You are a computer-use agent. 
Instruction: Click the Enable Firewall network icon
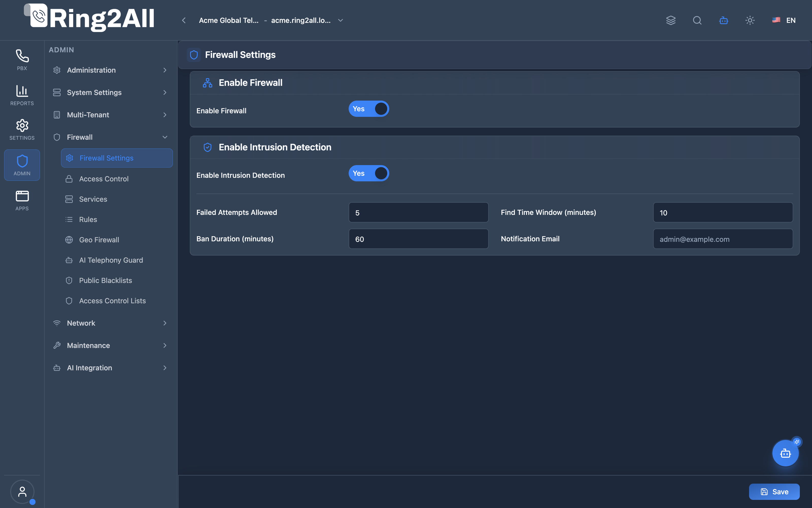[208, 83]
